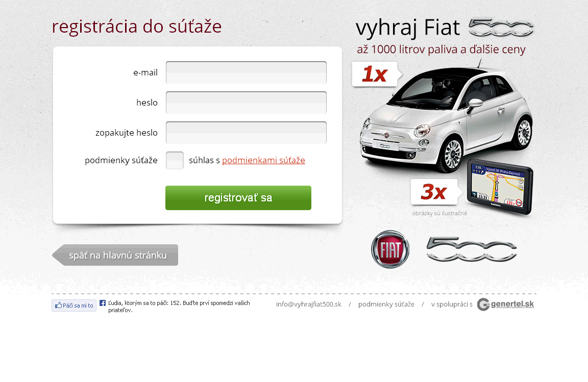The height and width of the screenshot is (382, 588).
Task: Submit the form with registrovať sa
Action: pos(238,198)
